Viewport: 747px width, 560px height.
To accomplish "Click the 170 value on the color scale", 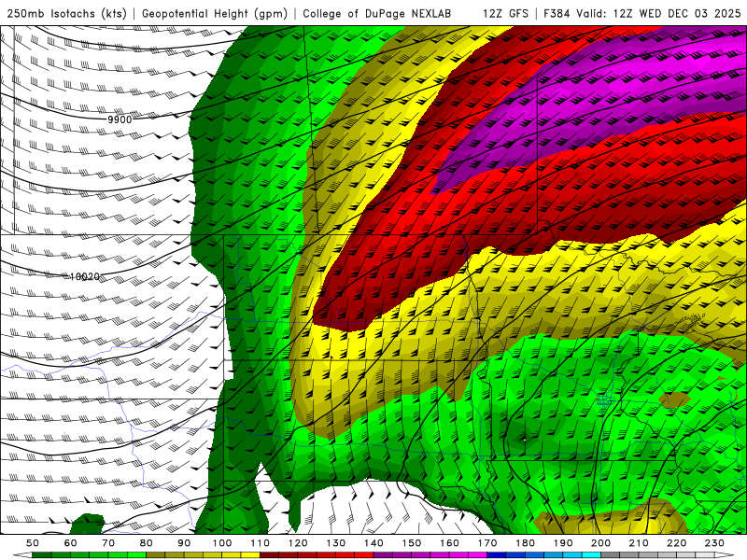I will click(x=486, y=543).
